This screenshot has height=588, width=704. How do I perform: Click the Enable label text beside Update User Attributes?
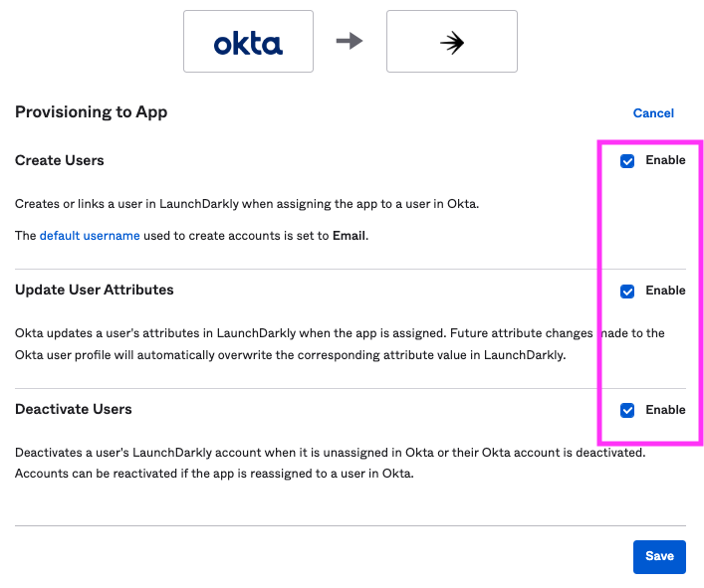[665, 291]
